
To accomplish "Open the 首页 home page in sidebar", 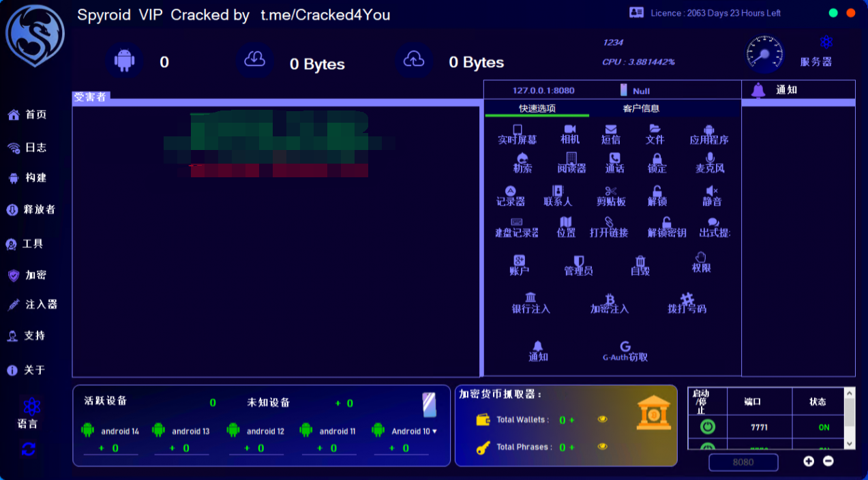I will tap(27, 115).
